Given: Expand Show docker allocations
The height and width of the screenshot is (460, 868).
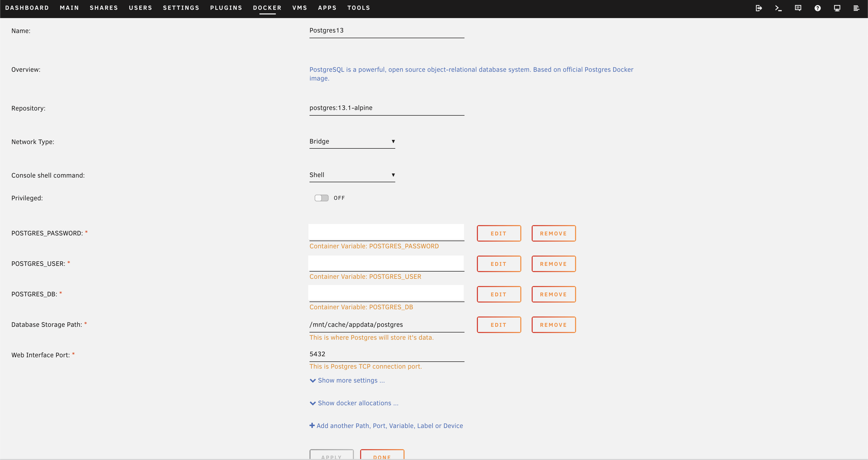Looking at the screenshot, I should coord(354,403).
